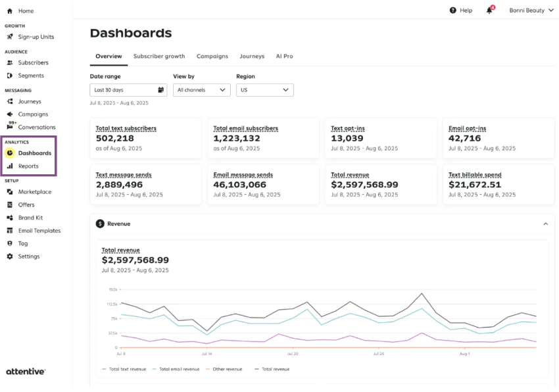
Task: Click the Campaigns megaphone icon
Action: (x=10, y=114)
